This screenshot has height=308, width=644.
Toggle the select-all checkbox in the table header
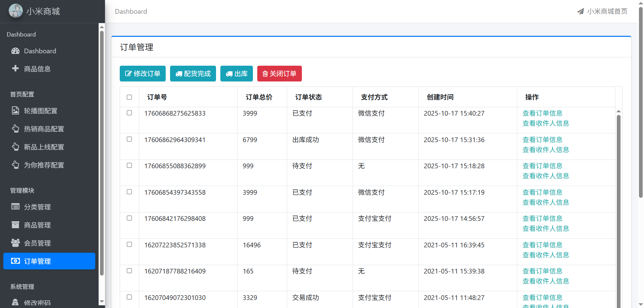129,97
